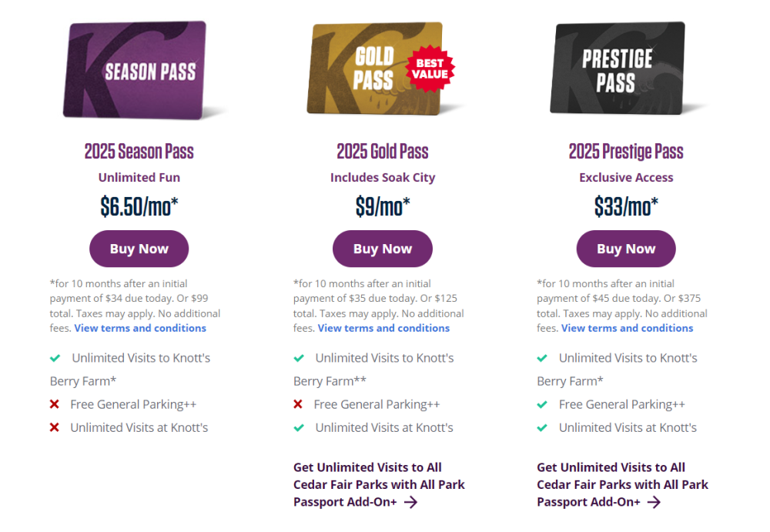Viewport: 770px width, 532px height.
Task: View terms and conditions for Gold Pass
Action: coord(383,328)
